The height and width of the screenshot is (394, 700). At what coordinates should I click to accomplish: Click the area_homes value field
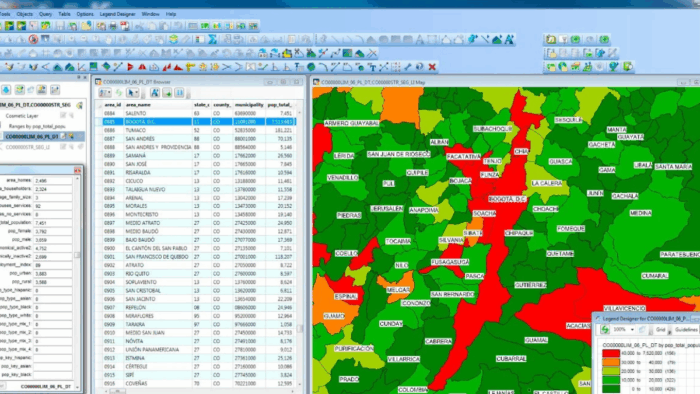pos(53,181)
